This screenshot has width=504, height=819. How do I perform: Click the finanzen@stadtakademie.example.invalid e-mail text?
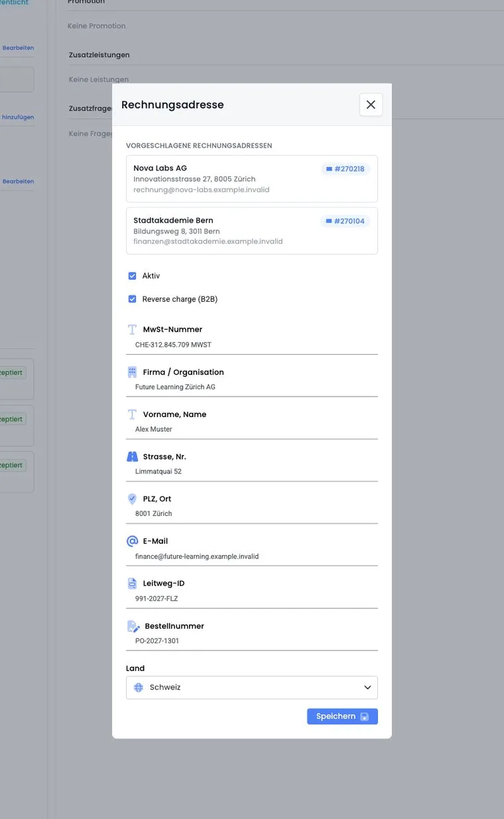point(208,241)
